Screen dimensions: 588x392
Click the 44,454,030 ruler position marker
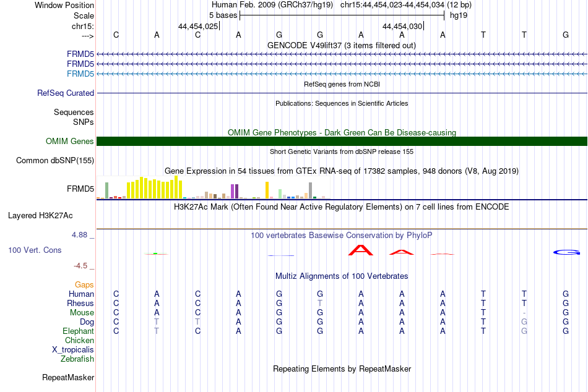click(403, 26)
